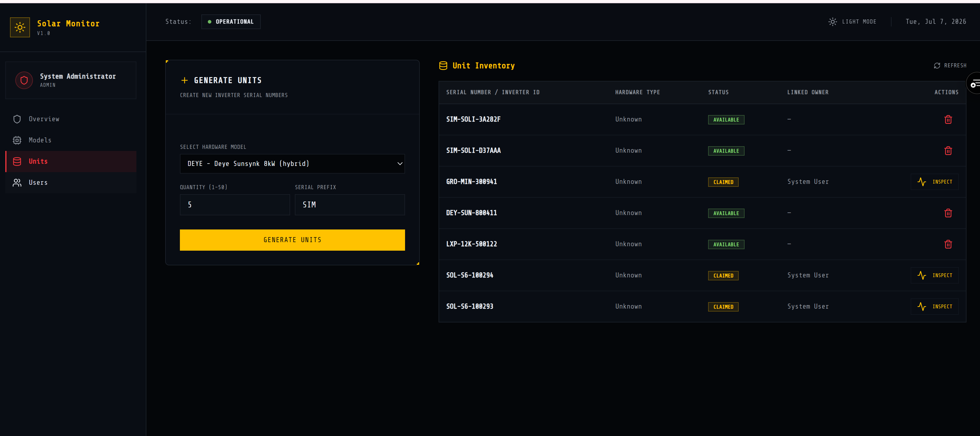The image size is (980, 436).
Task: Click System User owner of SOL-S6-100294
Action: [808, 275]
